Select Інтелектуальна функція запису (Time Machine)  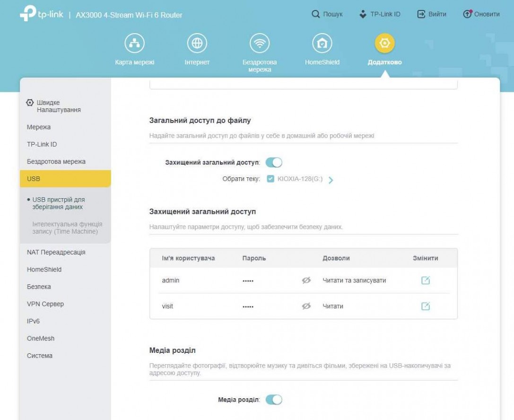pyautogui.click(x=67, y=228)
